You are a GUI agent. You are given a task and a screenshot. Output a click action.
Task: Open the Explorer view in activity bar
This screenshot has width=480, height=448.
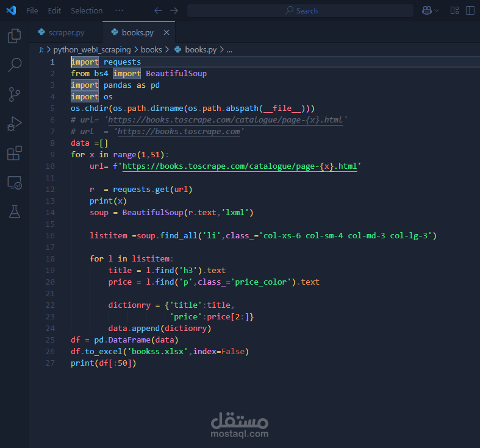[15, 36]
